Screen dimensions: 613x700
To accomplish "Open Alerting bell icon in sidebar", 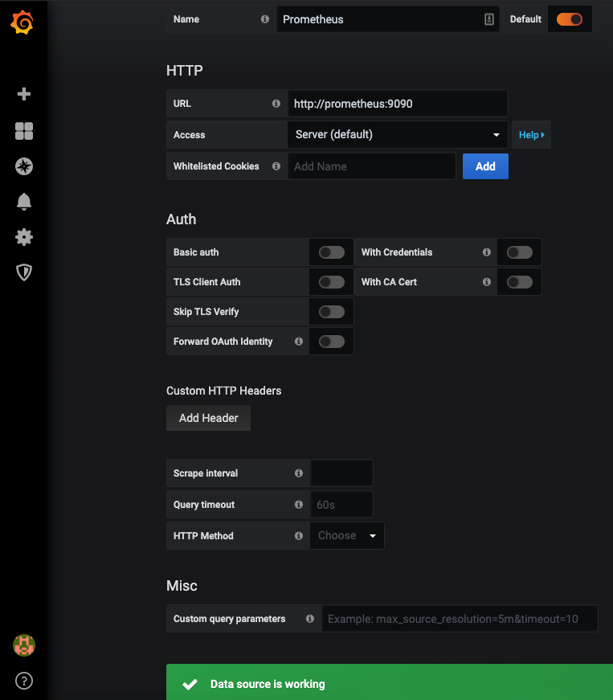I will (x=24, y=202).
